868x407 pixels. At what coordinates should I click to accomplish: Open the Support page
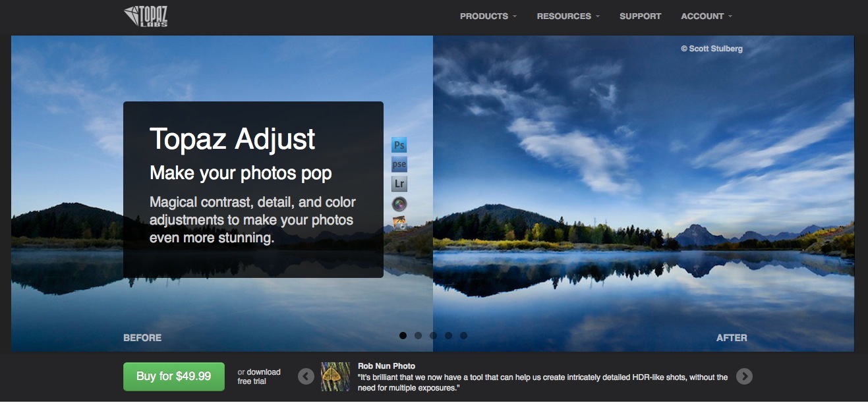click(640, 16)
